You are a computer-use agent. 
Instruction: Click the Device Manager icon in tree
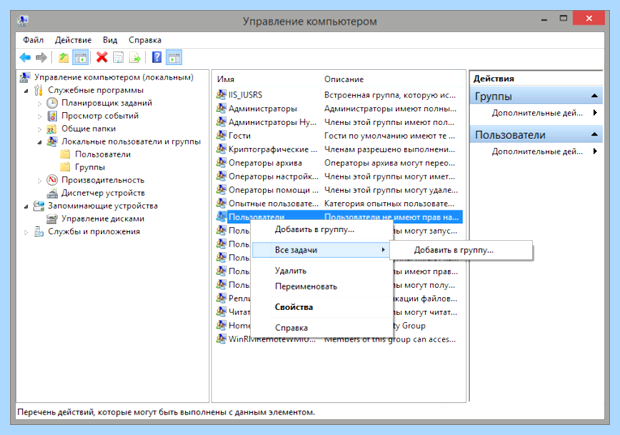[52, 193]
